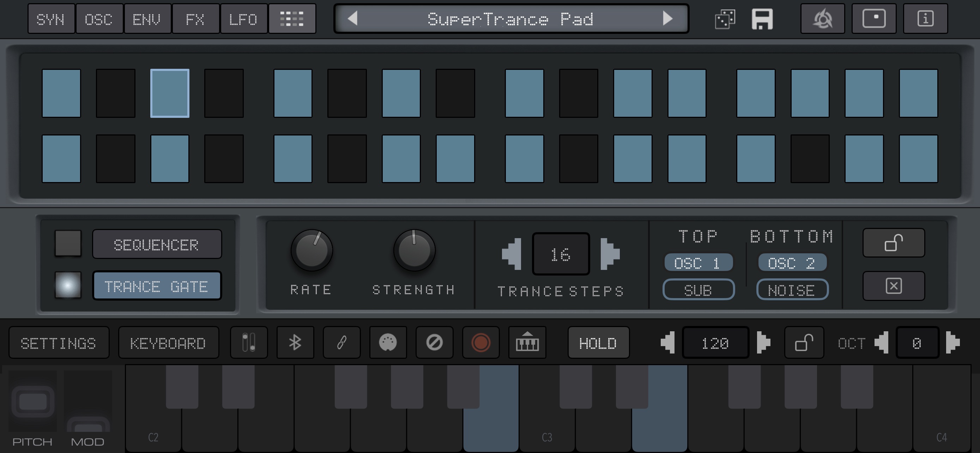Toggle Bluetooth MIDI icon
The image size is (980, 453).
[295, 342]
